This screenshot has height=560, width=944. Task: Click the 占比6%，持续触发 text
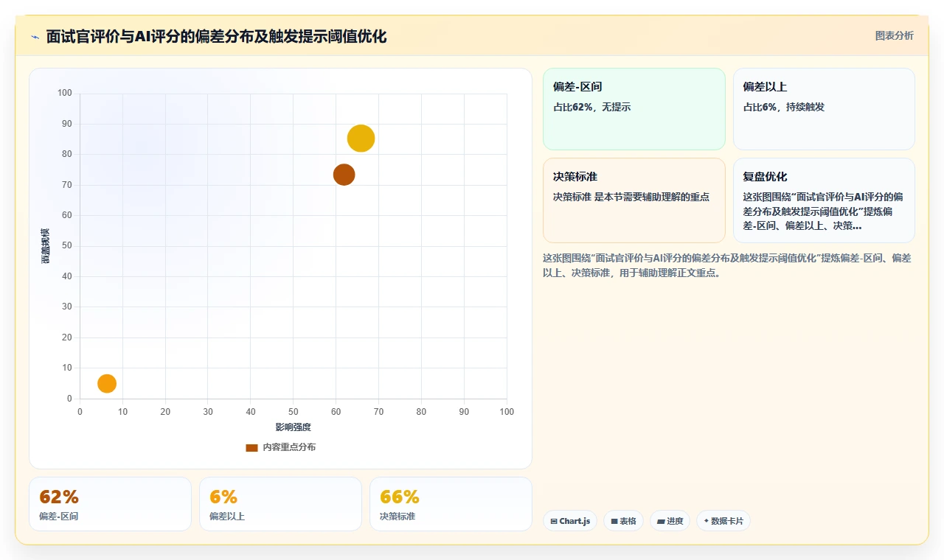pos(784,107)
